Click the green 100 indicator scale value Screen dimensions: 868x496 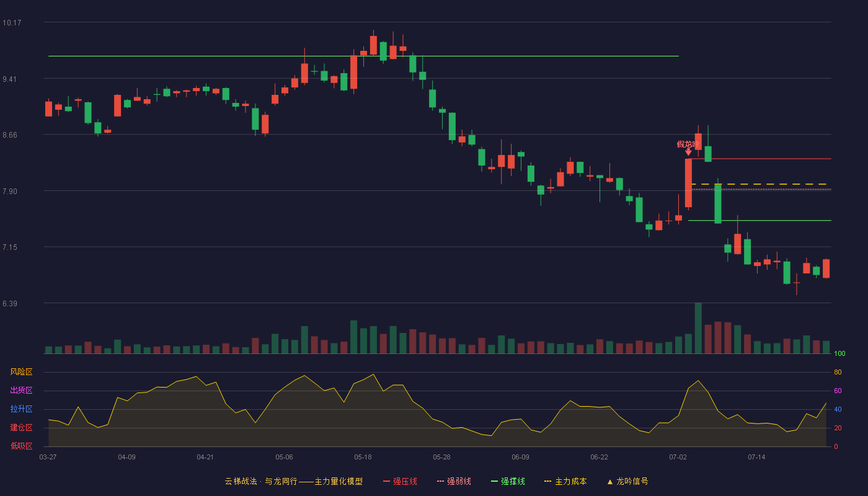[x=839, y=353]
